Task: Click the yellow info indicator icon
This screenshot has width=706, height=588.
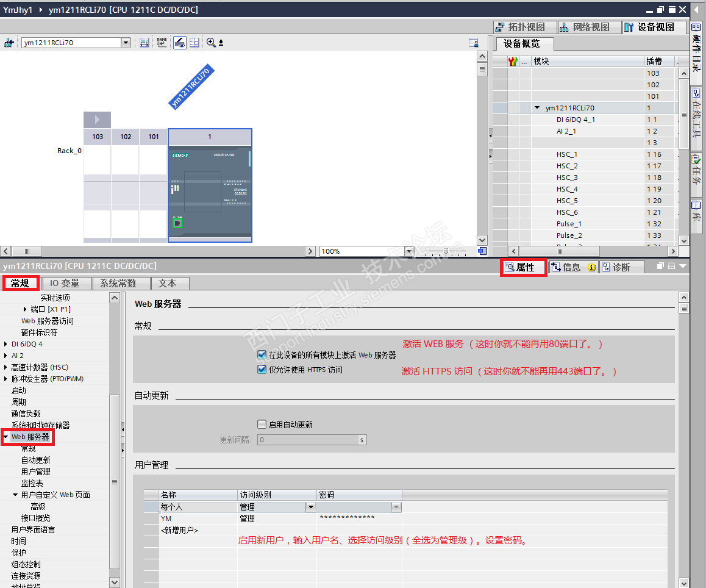Action: (x=591, y=267)
